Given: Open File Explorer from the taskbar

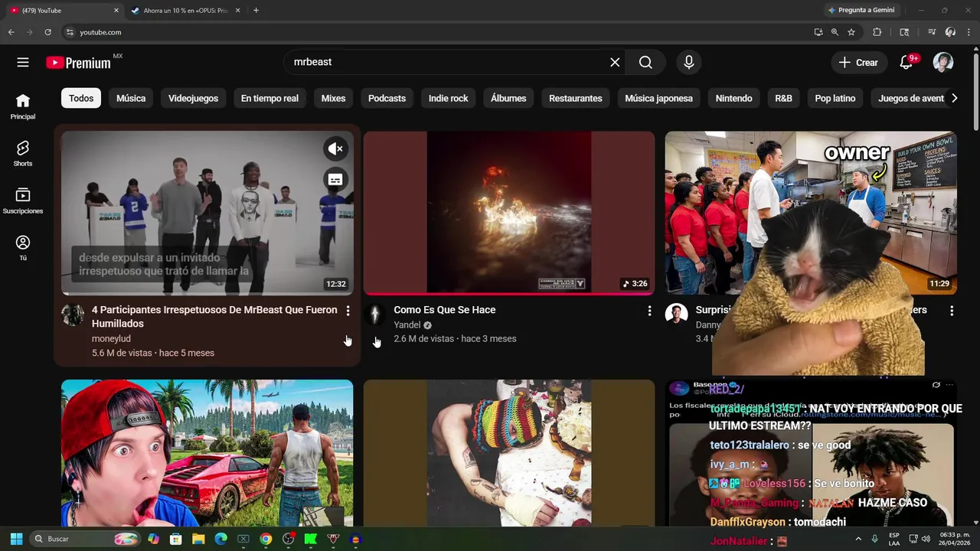Looking at the screenshot, I should coord(198,539).
